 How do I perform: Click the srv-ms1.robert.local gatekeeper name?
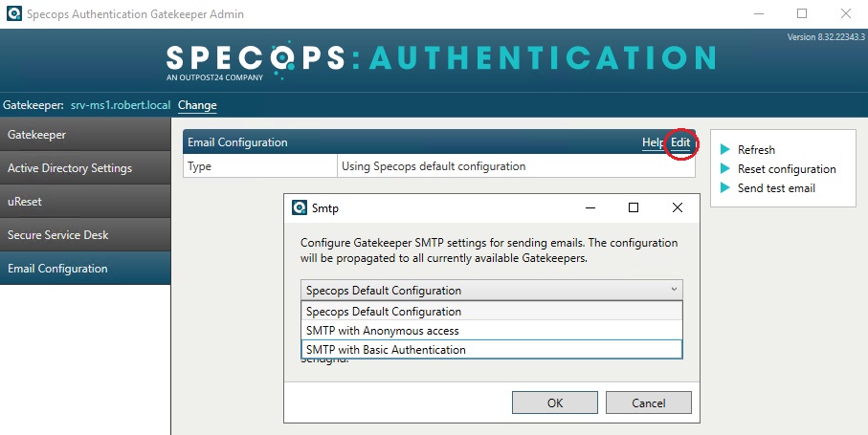121,105
